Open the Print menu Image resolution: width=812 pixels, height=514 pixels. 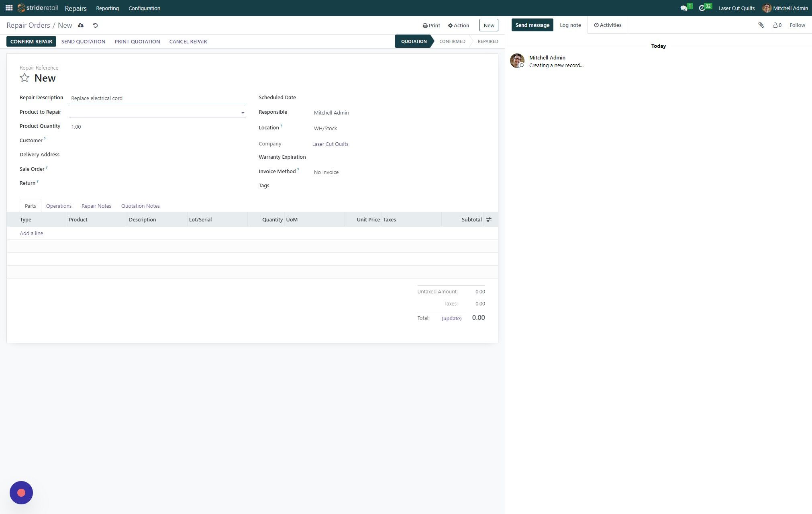point(431,25)
